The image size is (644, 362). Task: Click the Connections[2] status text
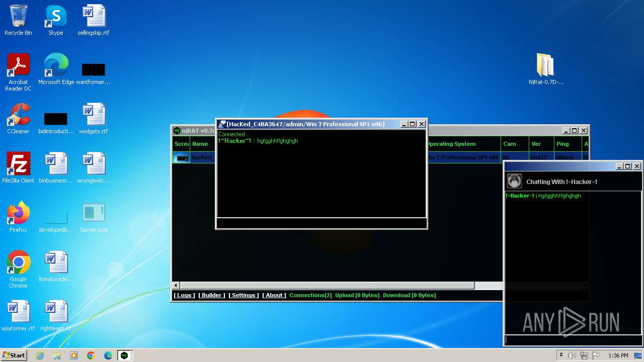[310, 295]
